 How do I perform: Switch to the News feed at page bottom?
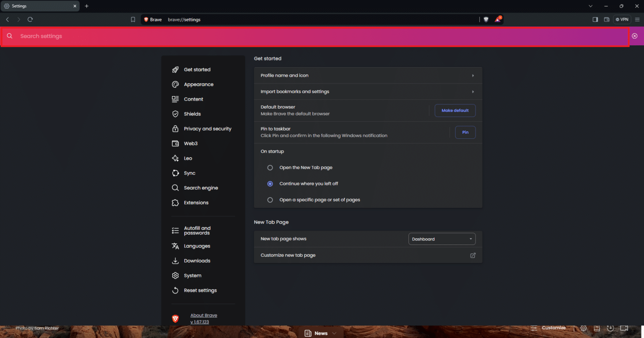coord(320,333)
